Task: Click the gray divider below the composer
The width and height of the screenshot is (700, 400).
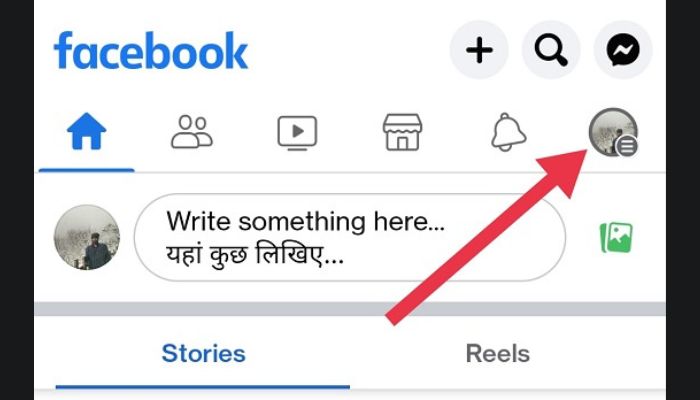Action: (x=350, y=309)
